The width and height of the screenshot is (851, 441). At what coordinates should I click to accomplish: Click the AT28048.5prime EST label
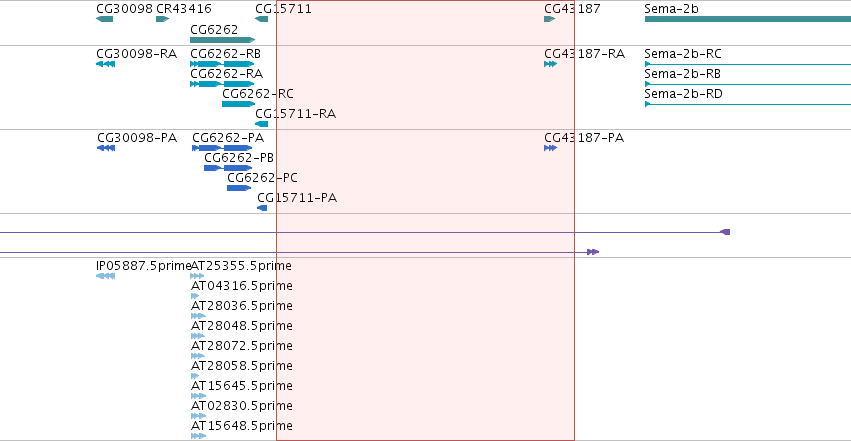[242, 326]
